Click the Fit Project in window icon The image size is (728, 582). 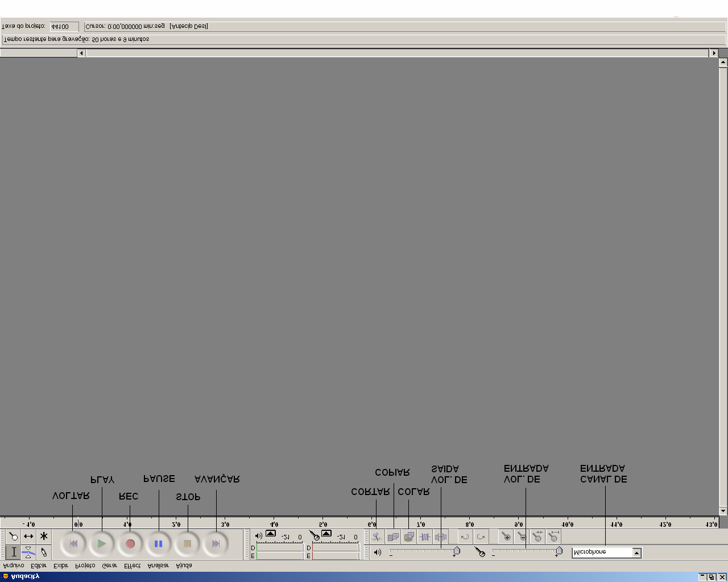(x=553, y=537)
